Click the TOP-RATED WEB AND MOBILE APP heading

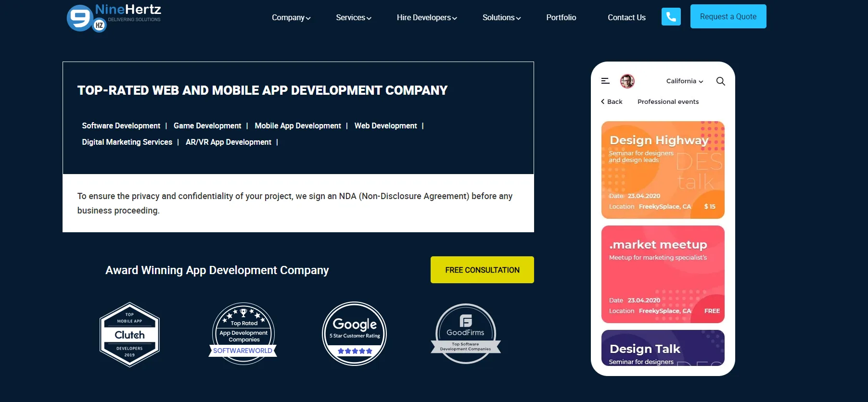tap(262, 90)
